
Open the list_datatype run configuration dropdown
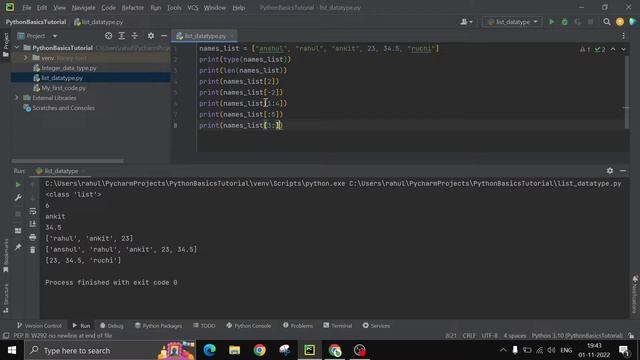pyautogui.click(x=512, y=22)
